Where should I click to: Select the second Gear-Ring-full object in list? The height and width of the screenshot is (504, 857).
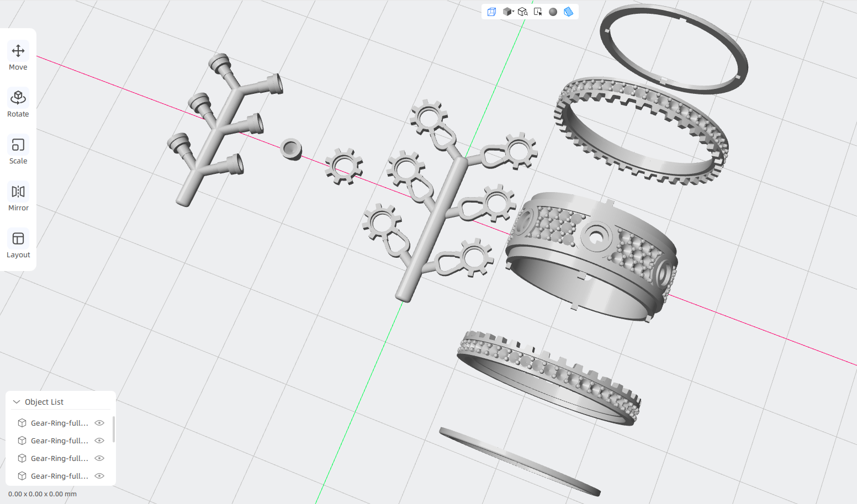coord(60,441)
